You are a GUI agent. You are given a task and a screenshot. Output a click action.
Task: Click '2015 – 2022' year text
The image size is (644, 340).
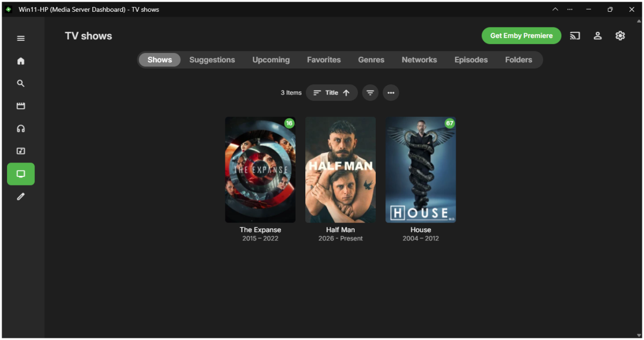pos(260,239)
